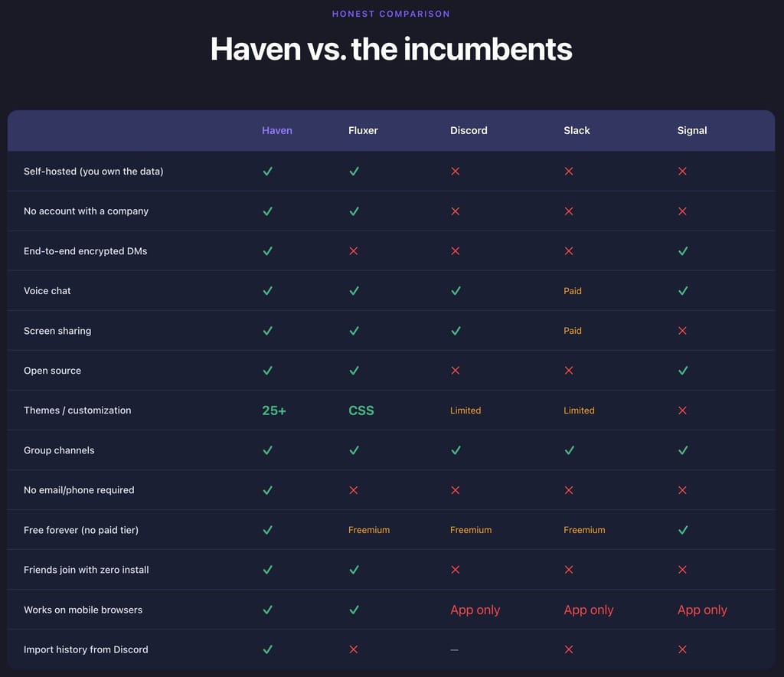The height and width of the screenshot is (677, 784).
Task: Select the Discord column header
Action: click(x=469, y=130)
